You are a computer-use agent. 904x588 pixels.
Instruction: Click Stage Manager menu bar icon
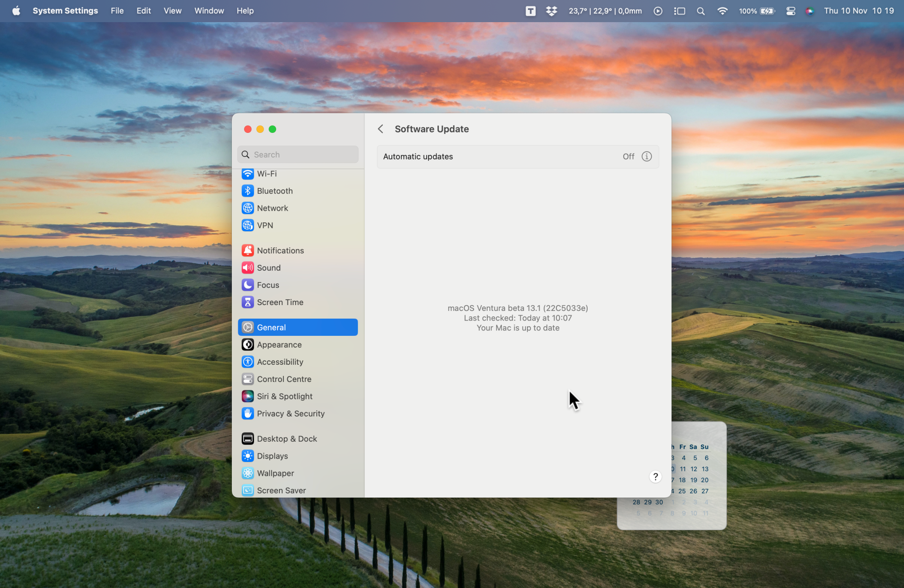(x=679, y=11)
